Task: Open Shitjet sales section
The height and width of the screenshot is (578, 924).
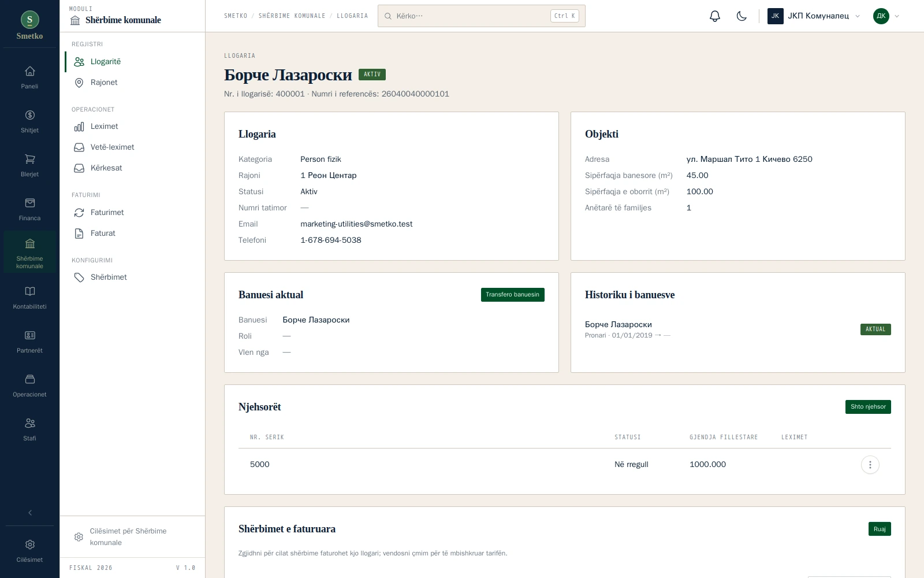Action: [29, 121]
